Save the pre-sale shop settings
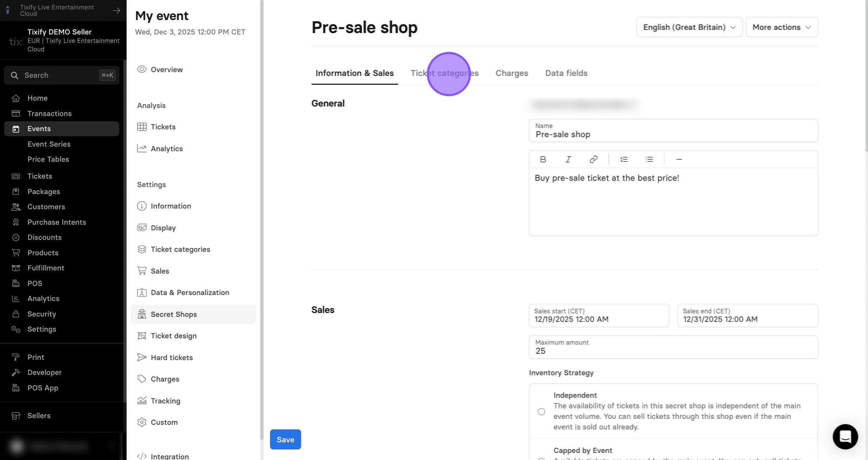 pos(285,440)
